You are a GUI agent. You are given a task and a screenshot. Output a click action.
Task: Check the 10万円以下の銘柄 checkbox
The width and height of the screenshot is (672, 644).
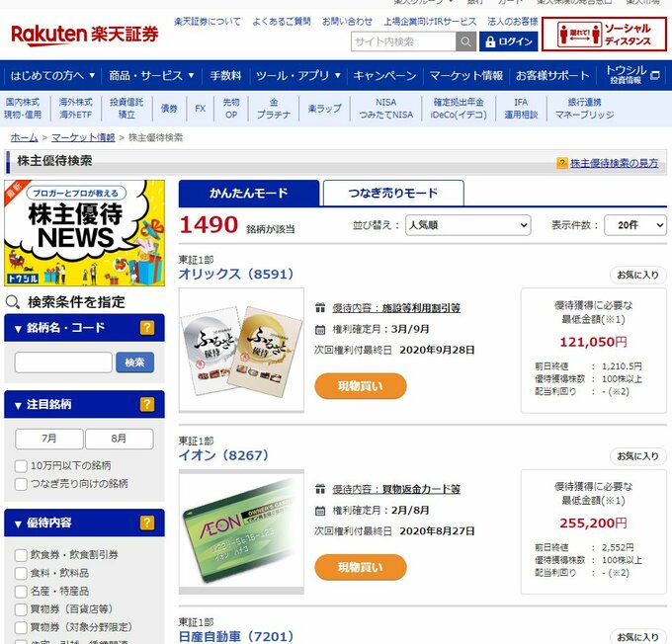coord(21,466)
